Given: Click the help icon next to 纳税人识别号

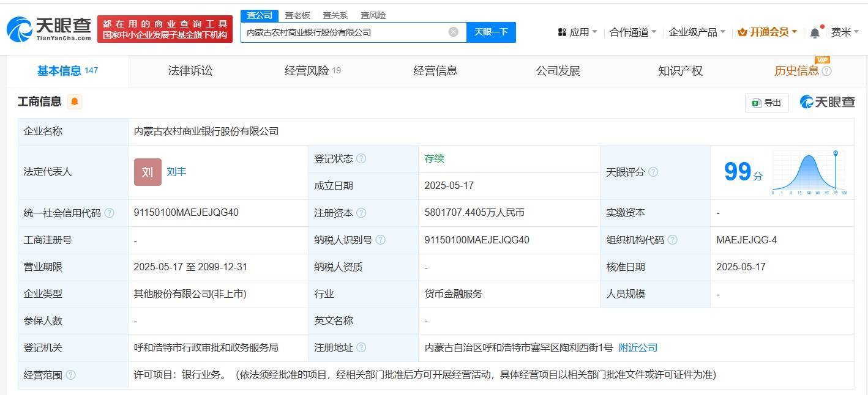Looking at the screenshot, I should (x=380, y=240).
